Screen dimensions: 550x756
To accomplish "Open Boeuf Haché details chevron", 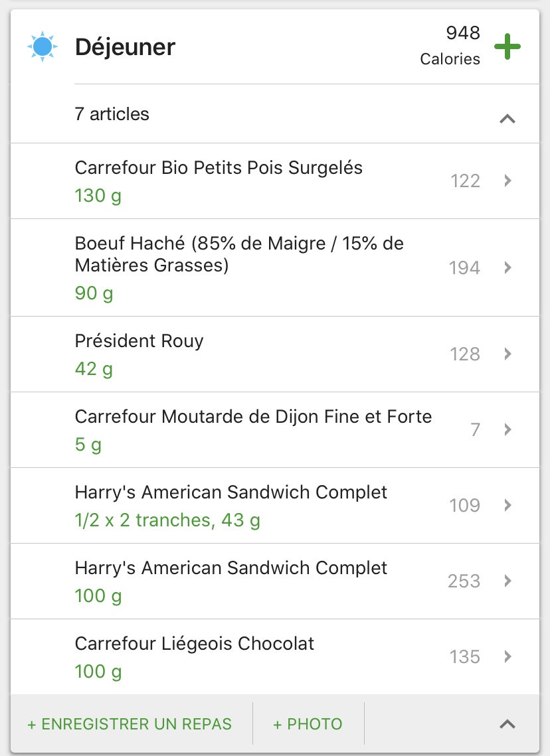I will (x=507, y=267).
